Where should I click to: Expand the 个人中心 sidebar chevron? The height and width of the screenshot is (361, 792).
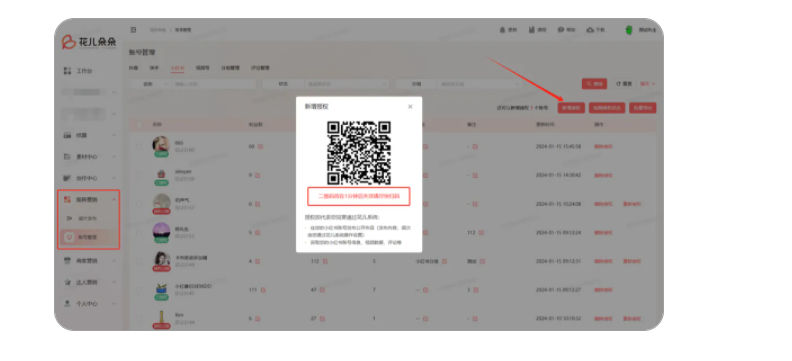click(114, 304)
